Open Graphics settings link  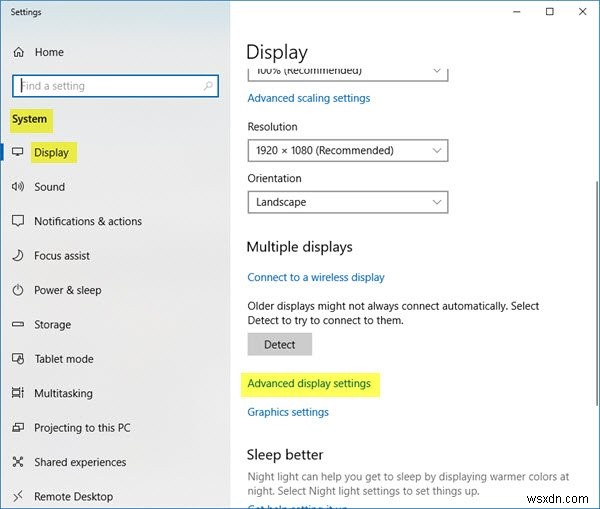pos(288,412)
